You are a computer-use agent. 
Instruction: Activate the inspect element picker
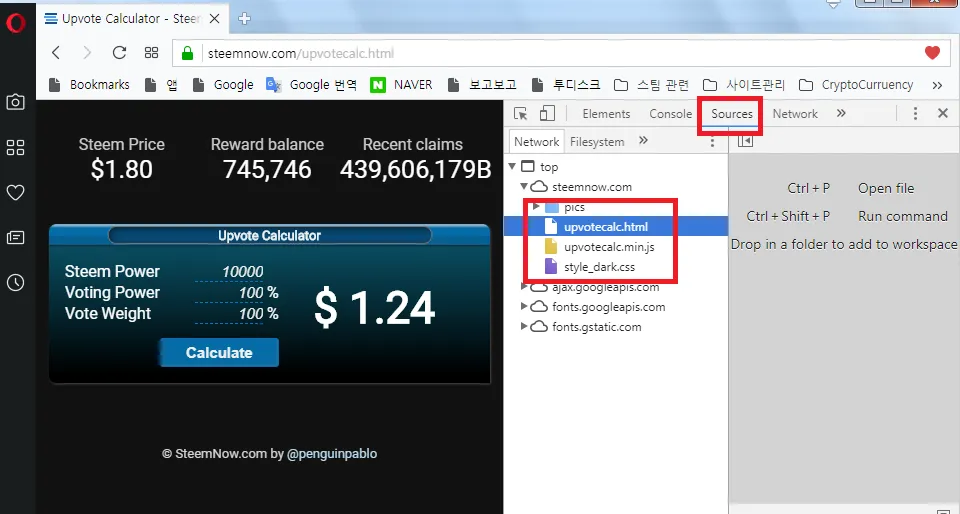[520, 114]
